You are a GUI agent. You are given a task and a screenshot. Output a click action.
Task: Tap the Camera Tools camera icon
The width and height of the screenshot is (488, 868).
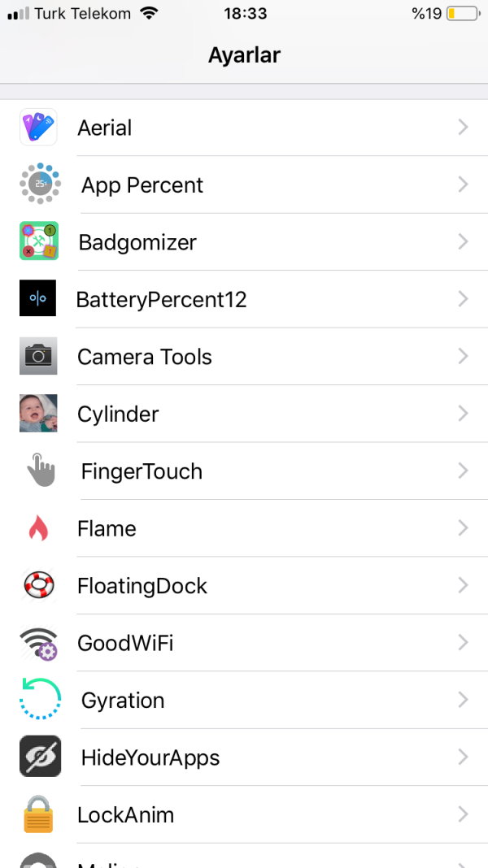click(38, 356)
